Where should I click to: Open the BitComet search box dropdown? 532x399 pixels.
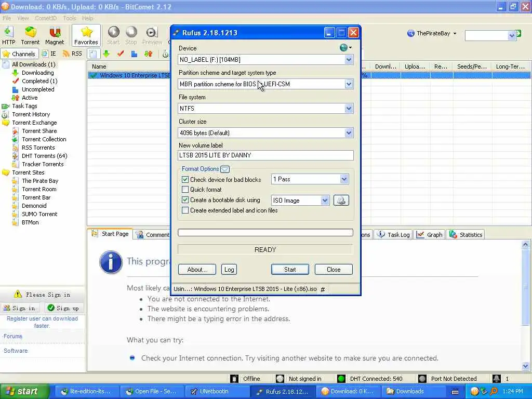(x=512, y=36)
